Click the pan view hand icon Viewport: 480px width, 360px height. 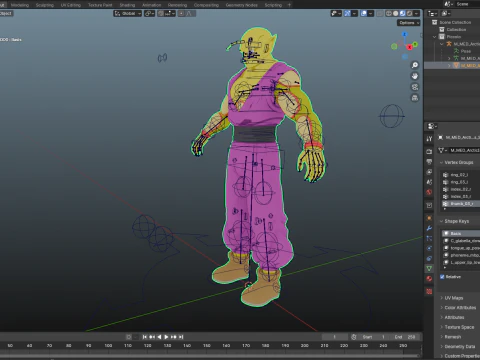point(415,76)
